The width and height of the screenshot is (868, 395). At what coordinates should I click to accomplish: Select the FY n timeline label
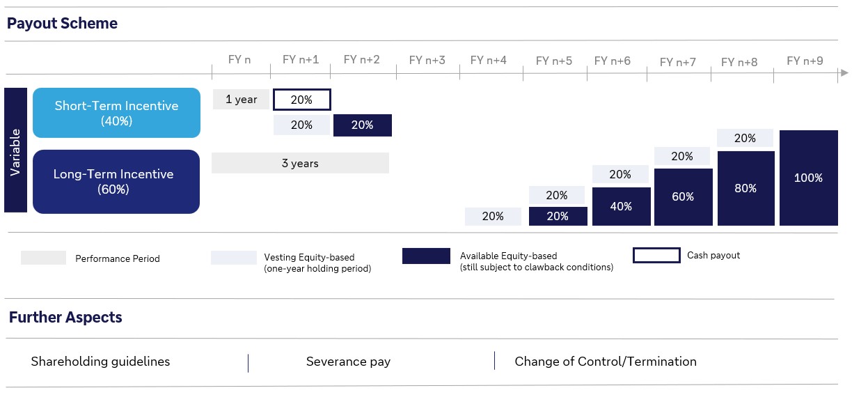239,60
